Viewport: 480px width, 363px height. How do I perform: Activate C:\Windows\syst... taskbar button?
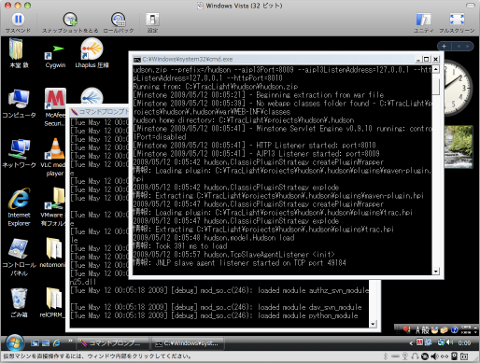click(188, 343)
